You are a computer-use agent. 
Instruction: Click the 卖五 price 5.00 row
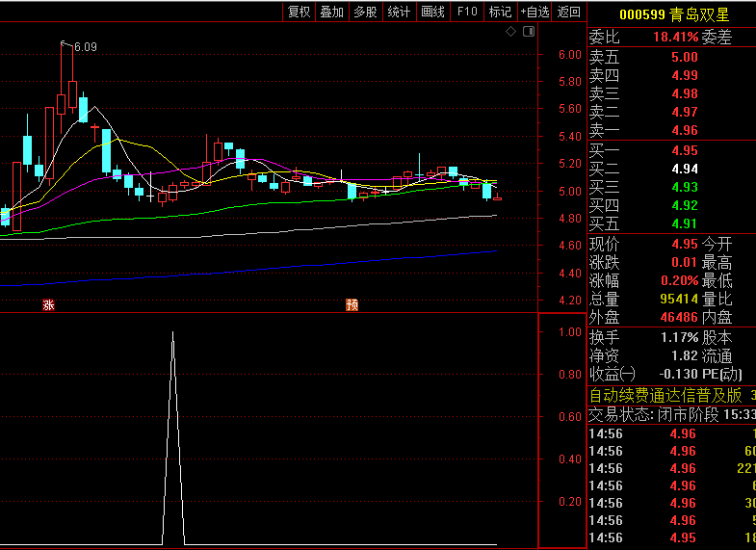click(x=685, y=57)
